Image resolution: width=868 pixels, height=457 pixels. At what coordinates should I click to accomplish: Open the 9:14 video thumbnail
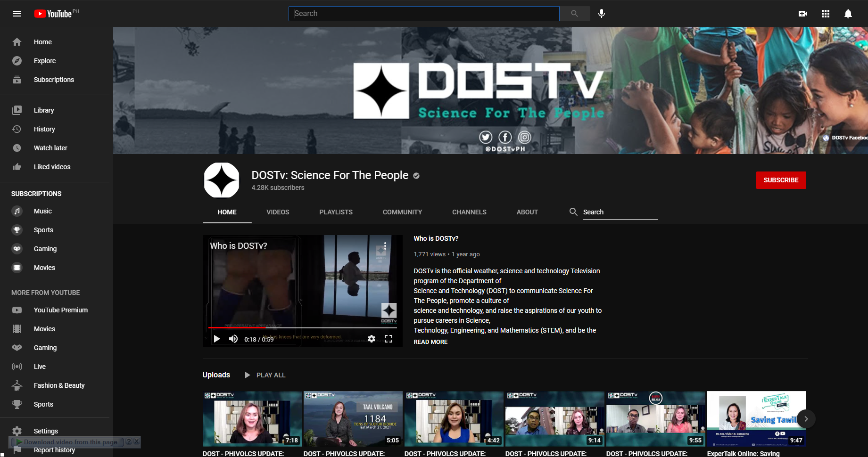point(554,419)
